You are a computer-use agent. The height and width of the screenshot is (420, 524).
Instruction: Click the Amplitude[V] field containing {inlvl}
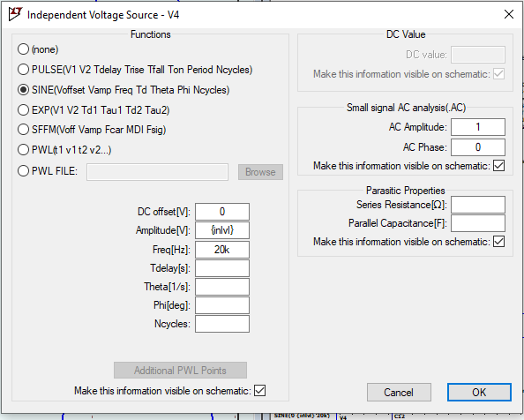tap(222, 230)
